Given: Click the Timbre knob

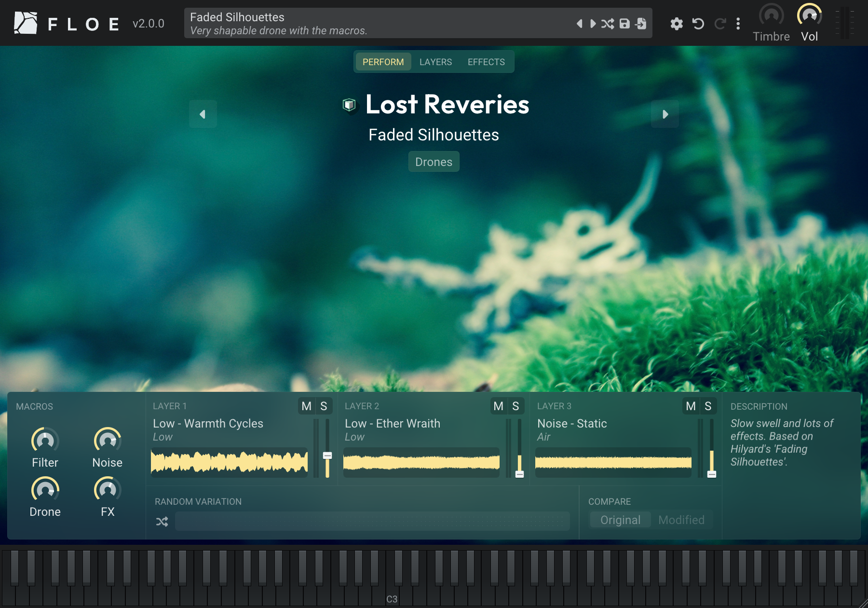Looking at the screenshot, I should 771,15.
